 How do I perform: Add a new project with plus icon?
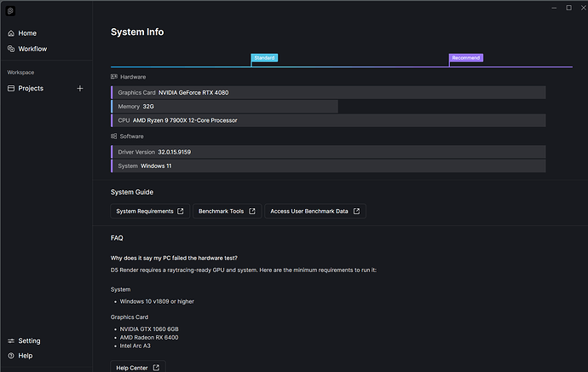80,88
